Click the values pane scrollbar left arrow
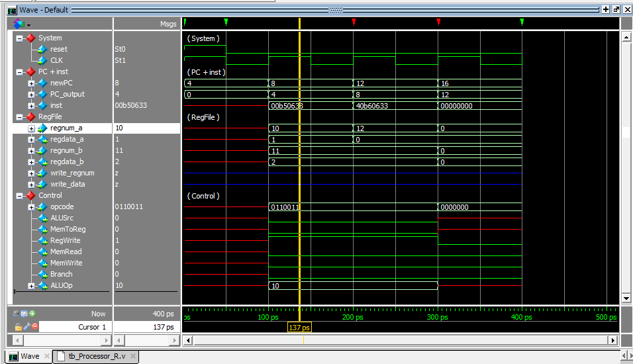 click(x=119, y=341)
